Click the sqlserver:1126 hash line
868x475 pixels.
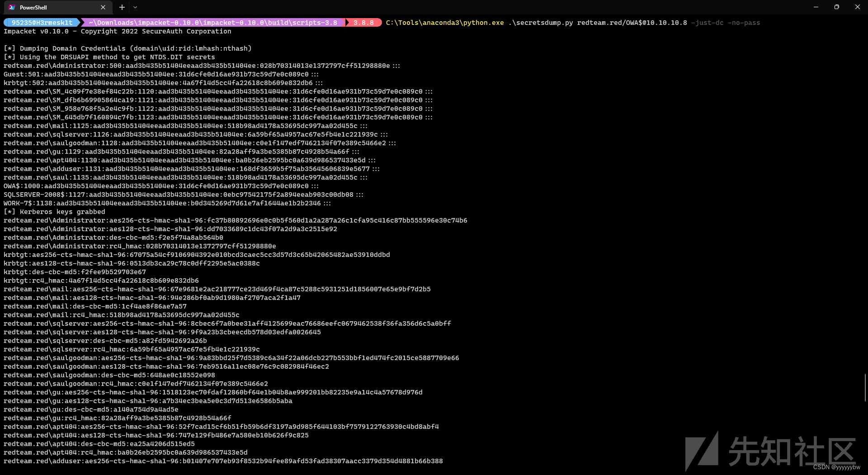pyautogui.click(x=196, y=134)
